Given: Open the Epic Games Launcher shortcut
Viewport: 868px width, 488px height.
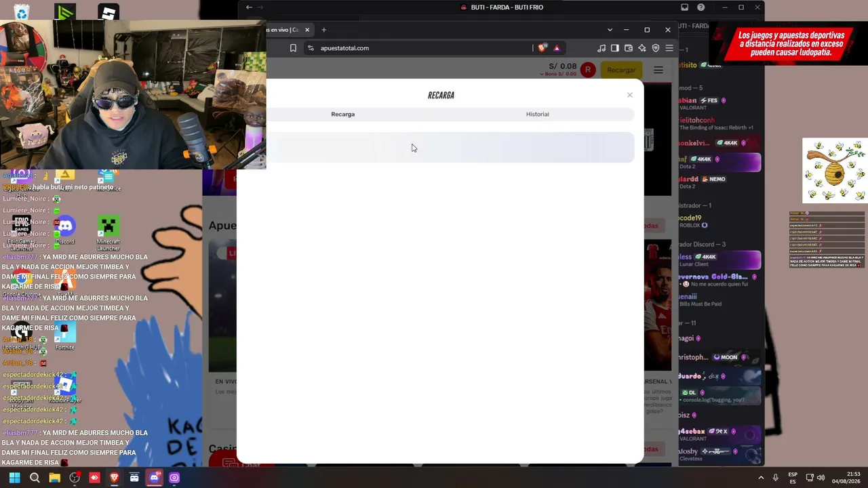Looking at the screenshot, I should tap(22, 233).
